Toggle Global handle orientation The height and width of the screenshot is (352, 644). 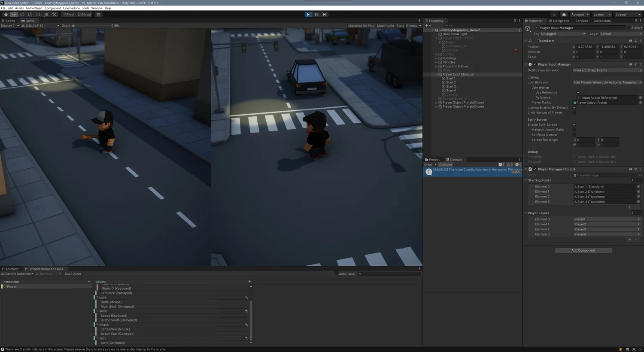84,14
